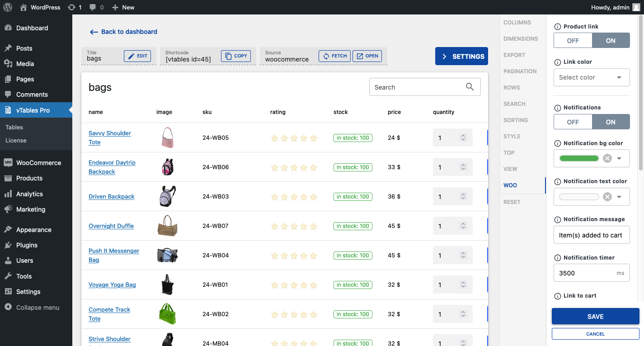Click the Link to cart info icon
Screen dimensions: 644x346
(x=558, y=296)
